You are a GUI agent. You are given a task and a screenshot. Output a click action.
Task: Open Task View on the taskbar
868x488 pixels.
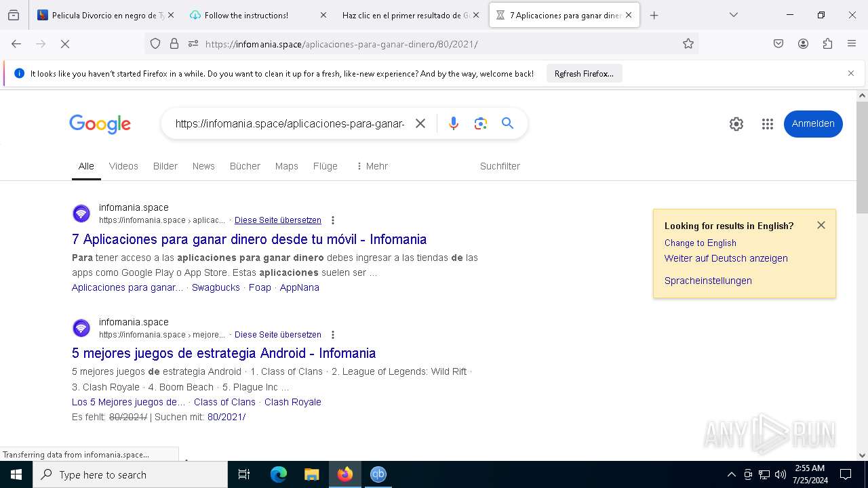(x=244, y=474)
